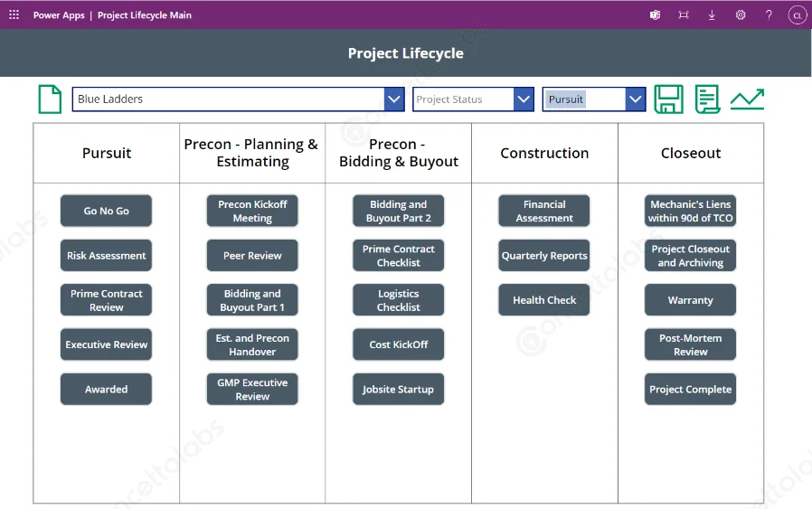Click the green save floppy disk icon
812x509 pixels.
click(x=668, y=99)
